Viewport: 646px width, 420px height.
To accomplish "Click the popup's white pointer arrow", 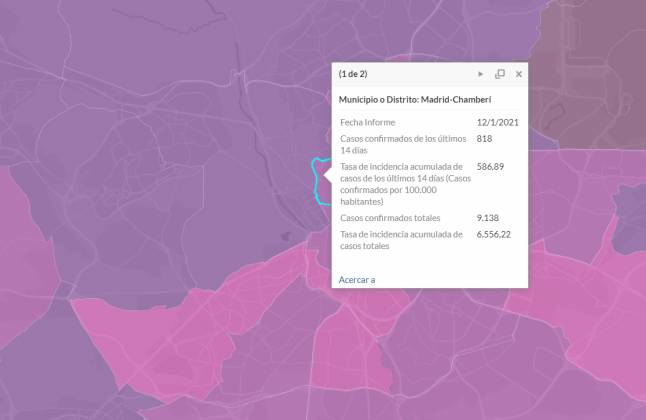I will click(327, 175).
